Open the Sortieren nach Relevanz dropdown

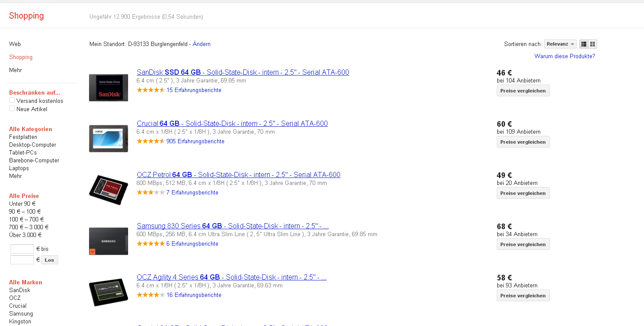click(560, 44)
